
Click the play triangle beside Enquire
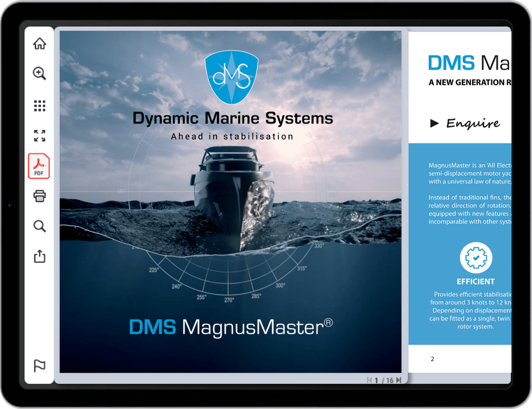(x=434, y=123)
